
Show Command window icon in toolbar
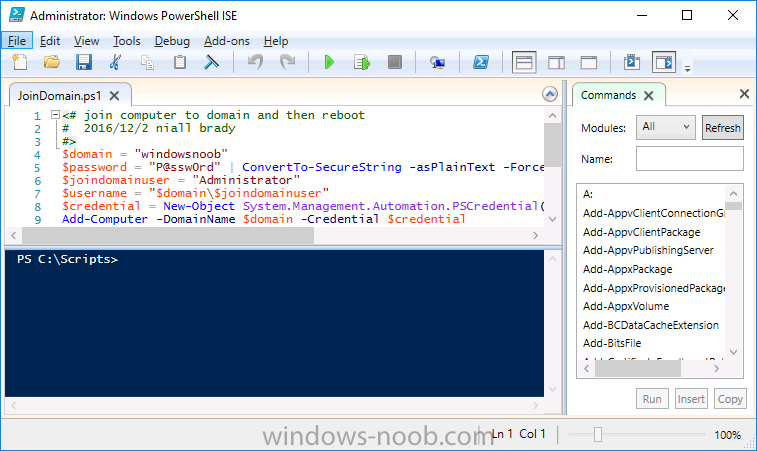pos(631,62)
